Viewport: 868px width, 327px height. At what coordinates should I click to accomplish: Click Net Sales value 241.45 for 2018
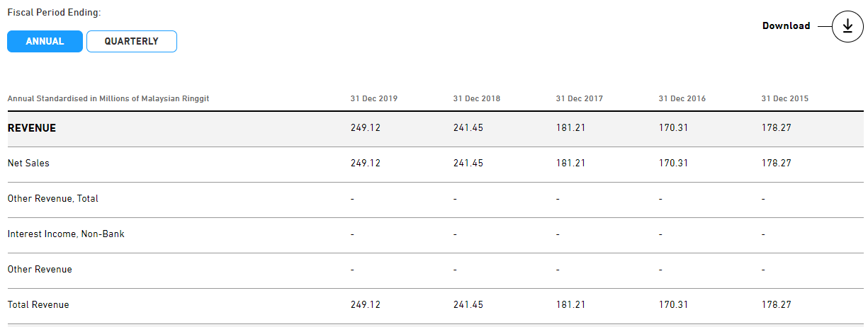(468, 163)
